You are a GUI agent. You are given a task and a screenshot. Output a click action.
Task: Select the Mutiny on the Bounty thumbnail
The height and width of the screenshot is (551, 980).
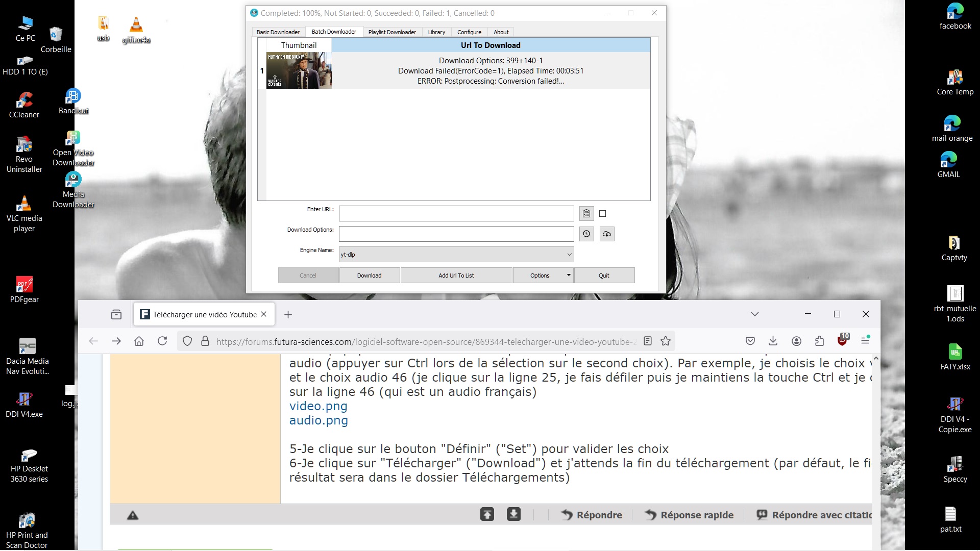(x=299, y=71)
